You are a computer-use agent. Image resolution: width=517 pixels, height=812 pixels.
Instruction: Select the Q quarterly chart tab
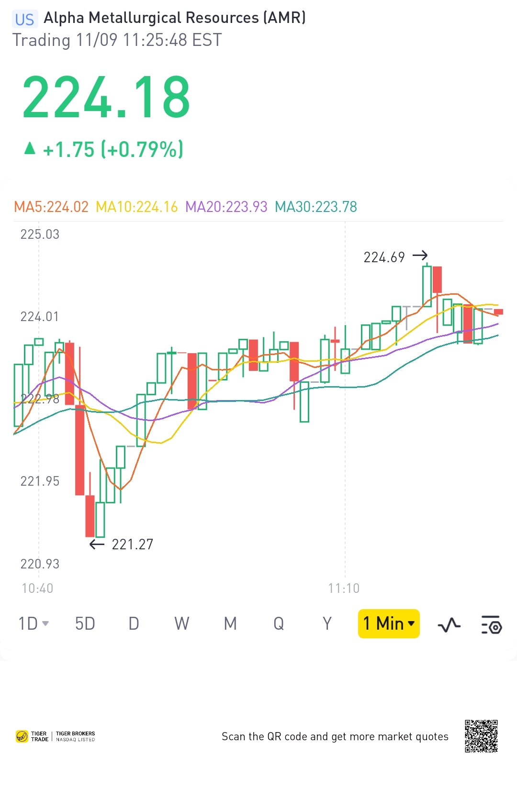point(279,624)
